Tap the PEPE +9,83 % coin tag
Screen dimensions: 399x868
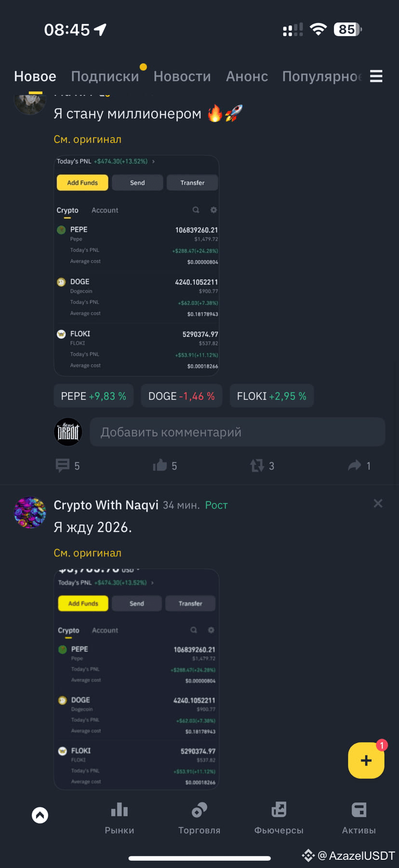coord(93,396)
